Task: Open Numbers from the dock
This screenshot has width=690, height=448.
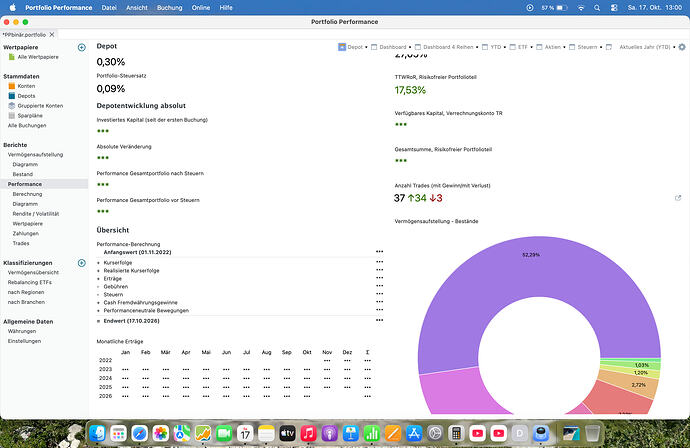Action: (x=372, y=433)
